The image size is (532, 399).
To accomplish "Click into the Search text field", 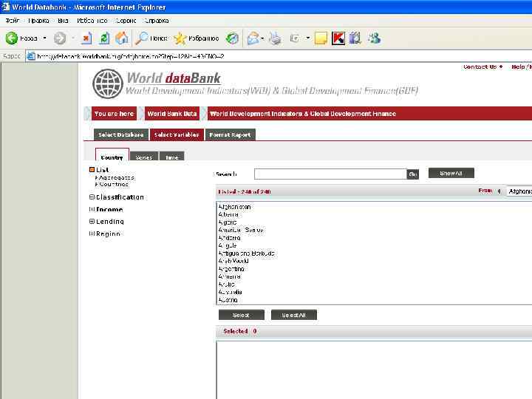I will tap(330, 174).
